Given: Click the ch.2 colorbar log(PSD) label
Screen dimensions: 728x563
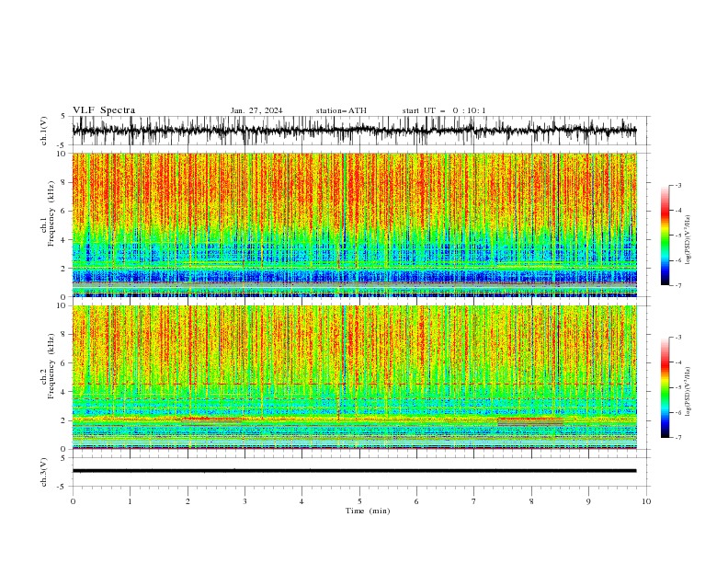Looking at the screenshot, I should pyautogui.click(x=688, y=391).
